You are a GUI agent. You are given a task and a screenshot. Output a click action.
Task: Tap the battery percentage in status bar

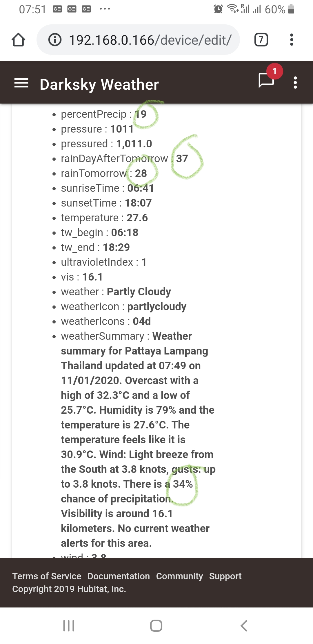(x=275, y=9)
